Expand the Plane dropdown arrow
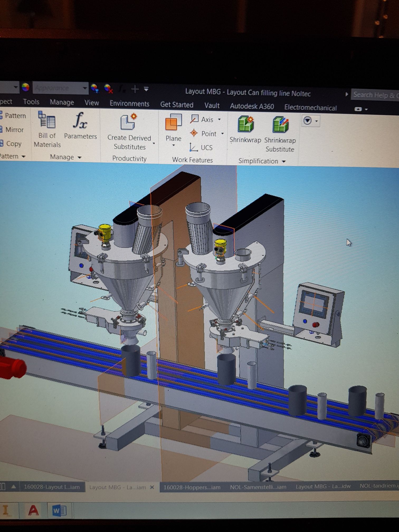The height and width of the screenshot is (532, 399). click(174, 146)
